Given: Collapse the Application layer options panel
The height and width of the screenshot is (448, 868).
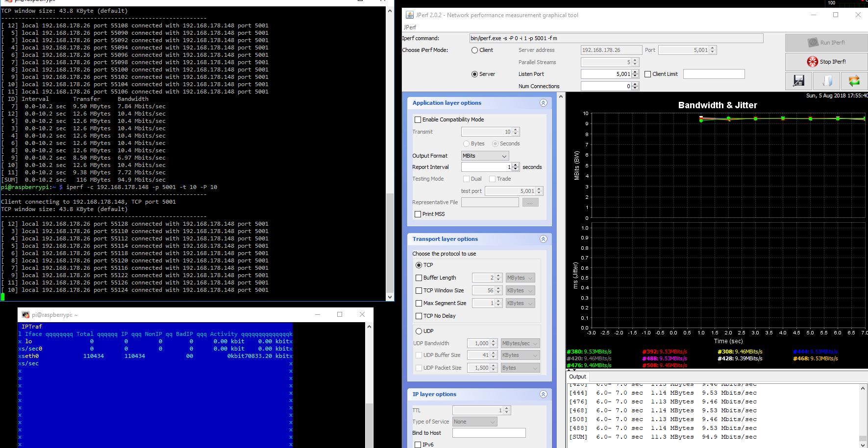Looking at the screenshot, I should tap(543, 103).
